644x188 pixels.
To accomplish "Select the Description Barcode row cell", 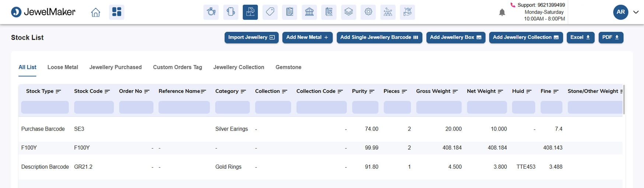I will click(45, 167).
